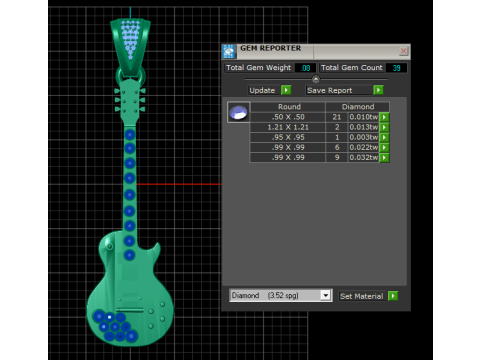Click the quantity 9 cell
The image size is (480, 360).
(x=337, y=157)
